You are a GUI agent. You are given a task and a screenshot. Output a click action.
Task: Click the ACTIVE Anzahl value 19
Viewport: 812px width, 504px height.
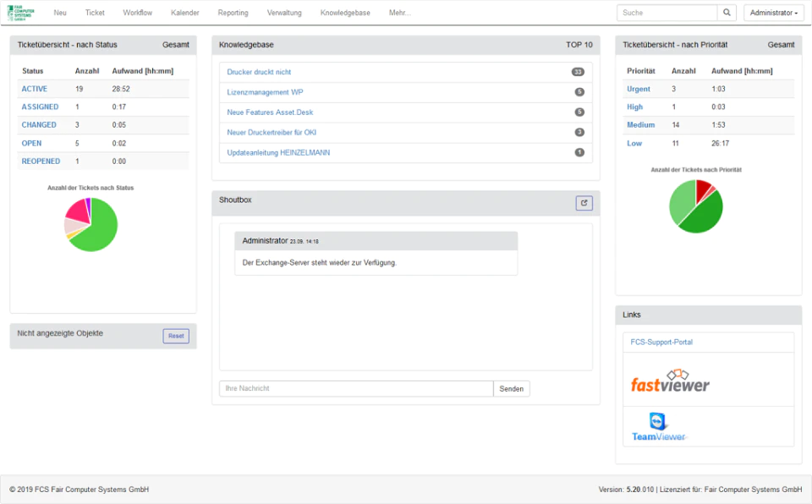tap(80, 89)
